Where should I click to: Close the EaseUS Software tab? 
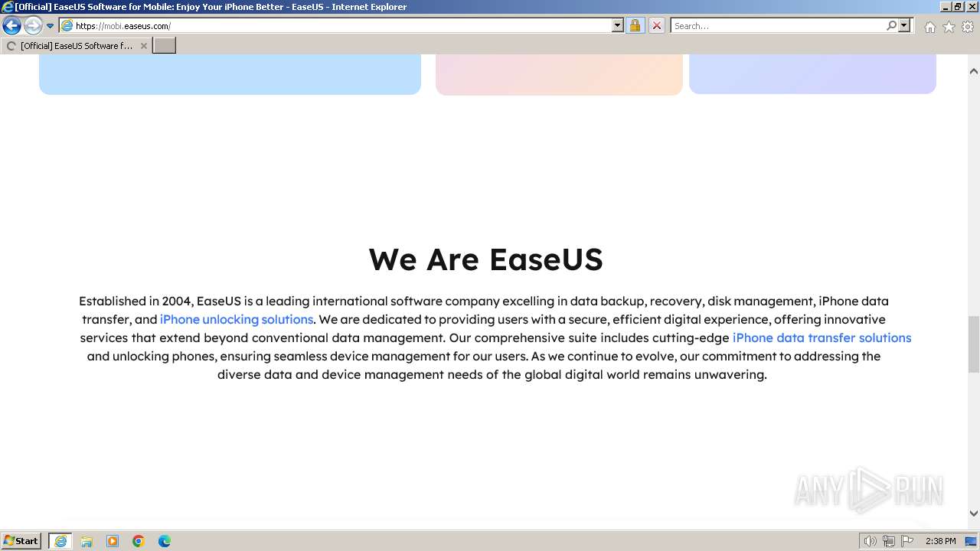(143, 46)
